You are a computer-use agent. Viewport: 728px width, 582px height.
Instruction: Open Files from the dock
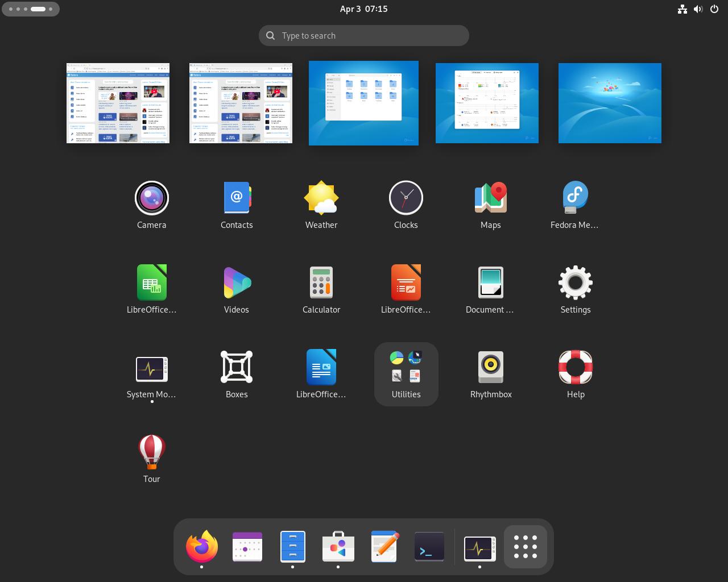(293, 547)
